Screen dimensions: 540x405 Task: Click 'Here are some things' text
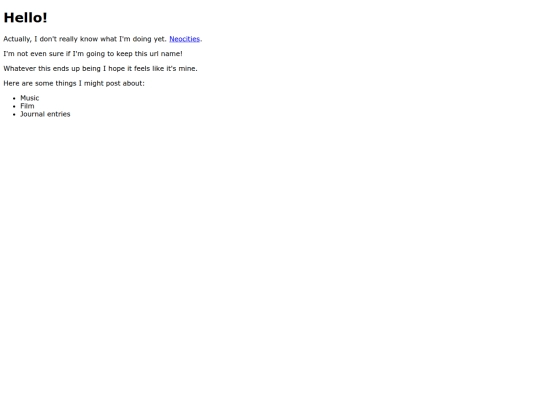pos(74,83)
